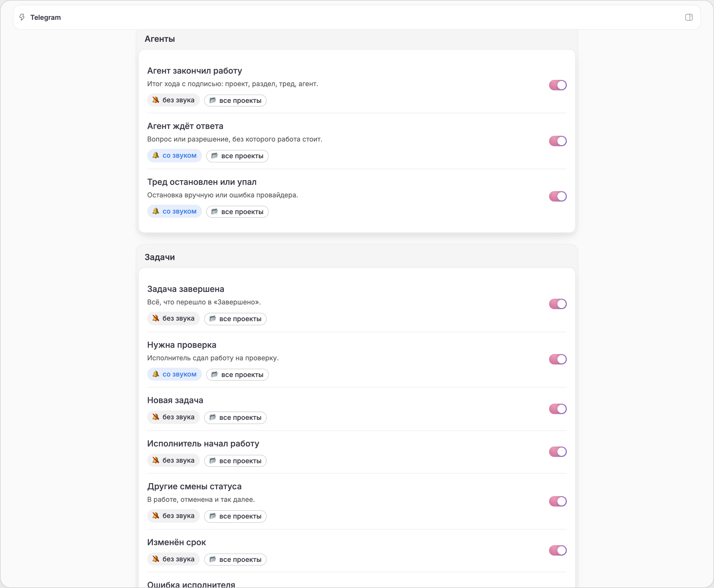Click 'со звуком' chip under 'Тред остановлен или упал'
The image size is (714, 588).
(174, 212)
